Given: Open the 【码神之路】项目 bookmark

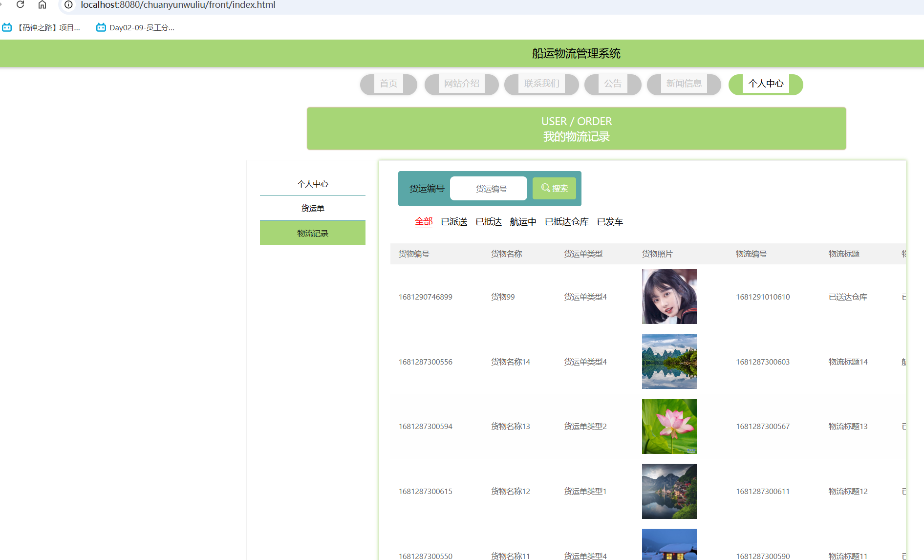Looking at the screenshot, I should click(x=41, y=27).
